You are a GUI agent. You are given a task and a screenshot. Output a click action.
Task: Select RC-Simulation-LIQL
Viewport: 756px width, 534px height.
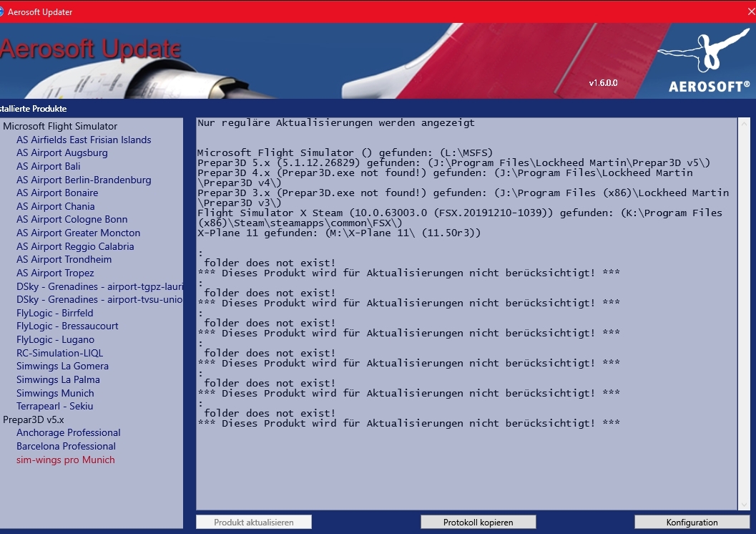point(60,353)
